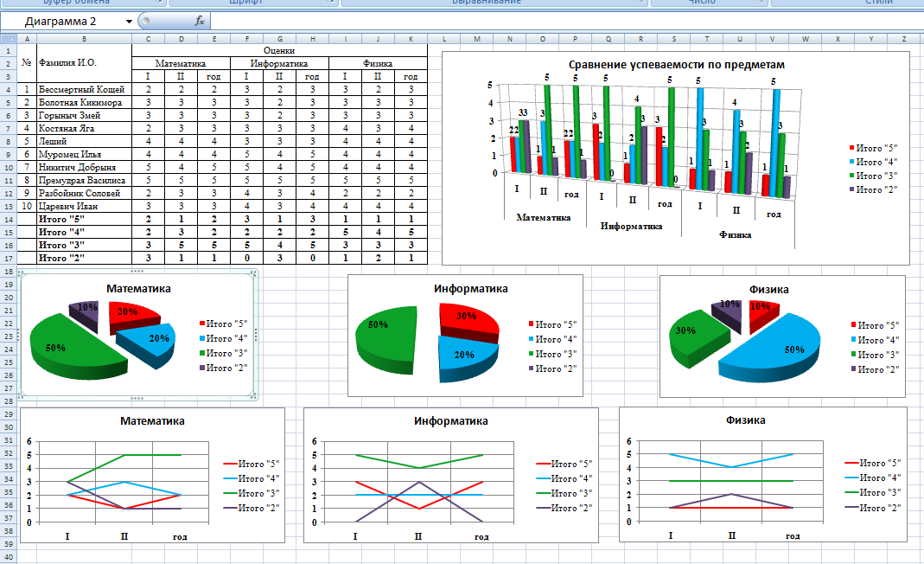
Task: Select cell Костяная Яга
Action: point(84,129)
